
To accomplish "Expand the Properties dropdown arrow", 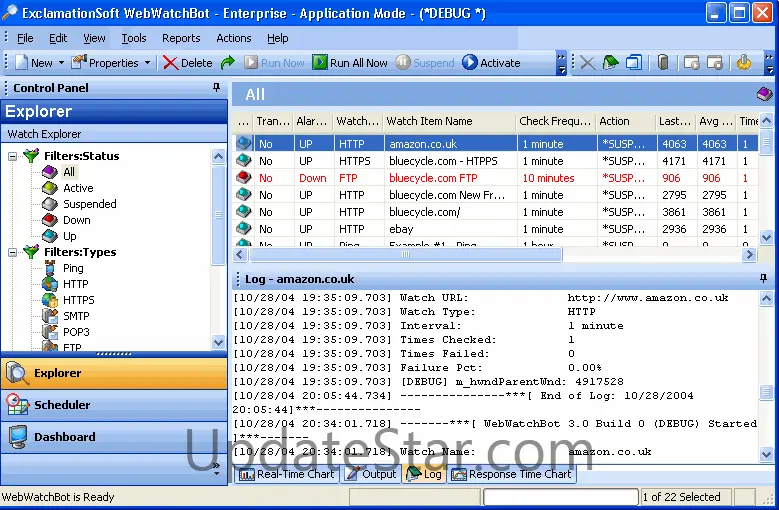I will click(148, 63).
